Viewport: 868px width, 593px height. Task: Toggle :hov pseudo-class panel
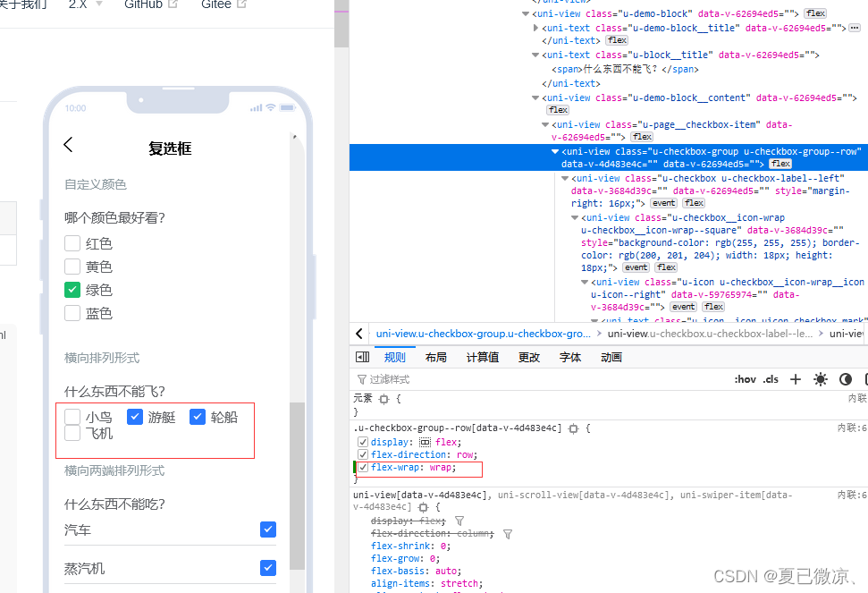(746, 379)
